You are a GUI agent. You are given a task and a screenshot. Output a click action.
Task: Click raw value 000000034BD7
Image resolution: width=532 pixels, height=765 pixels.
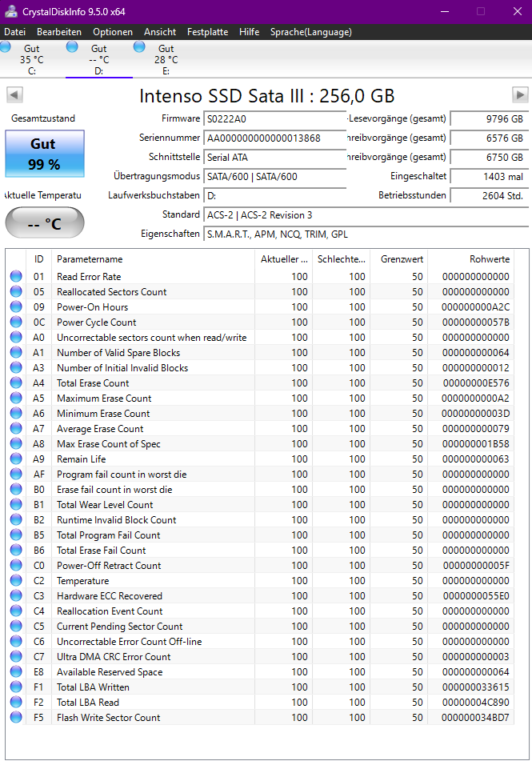coord(475,717)
